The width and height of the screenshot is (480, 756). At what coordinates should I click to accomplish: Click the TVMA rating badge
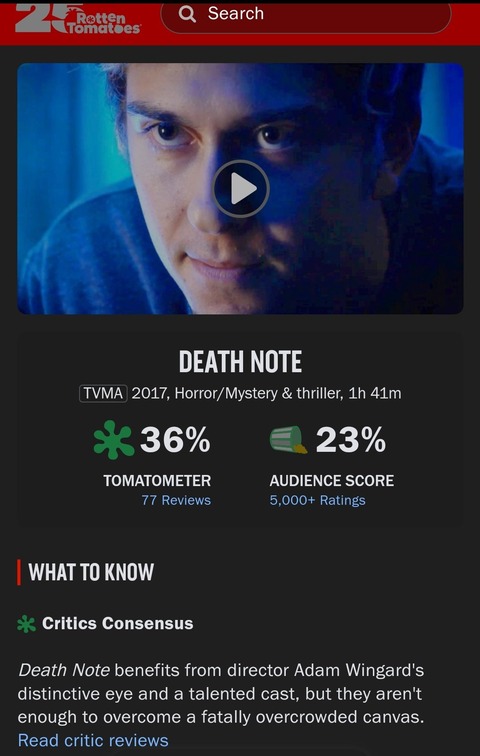(103, 393)
